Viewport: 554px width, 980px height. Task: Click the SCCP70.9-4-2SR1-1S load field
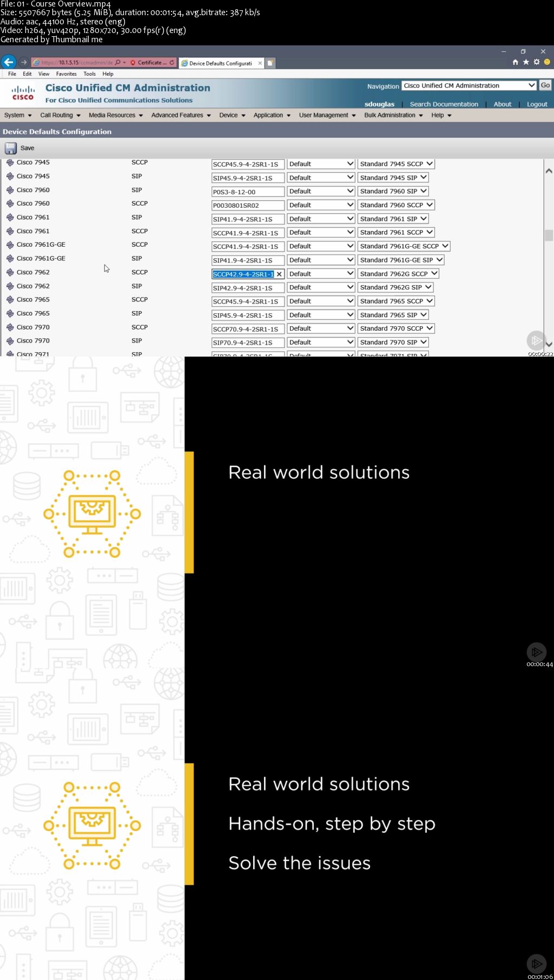(248, 329)
